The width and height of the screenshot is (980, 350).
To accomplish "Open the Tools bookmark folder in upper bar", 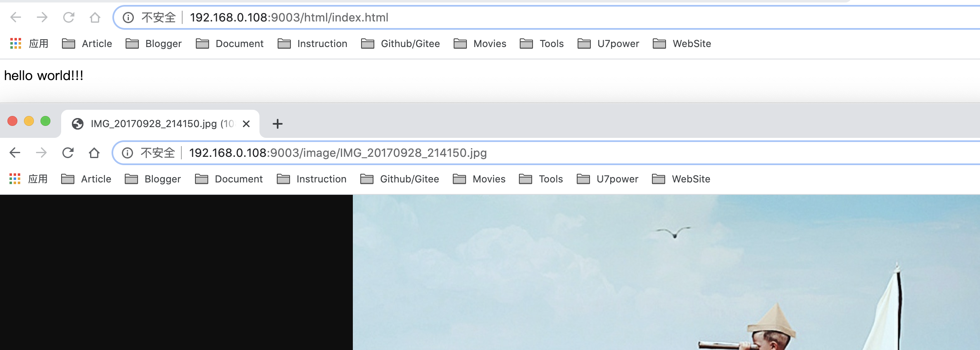I will click(542, 43).
